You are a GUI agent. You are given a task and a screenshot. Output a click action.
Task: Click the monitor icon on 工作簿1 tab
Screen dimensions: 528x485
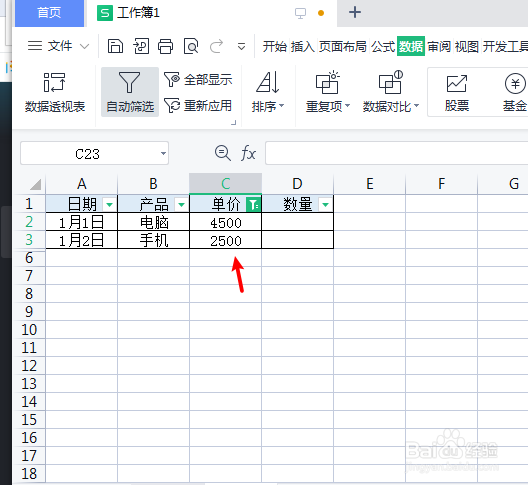(x=300, y=13)
